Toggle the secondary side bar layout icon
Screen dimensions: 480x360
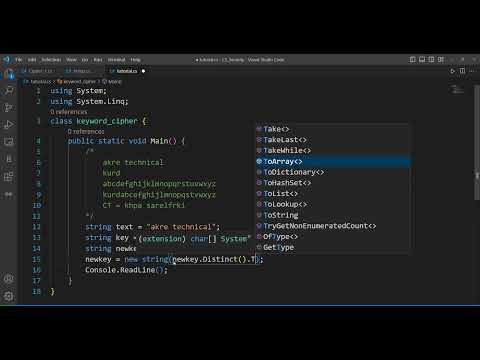coord(431,60)
